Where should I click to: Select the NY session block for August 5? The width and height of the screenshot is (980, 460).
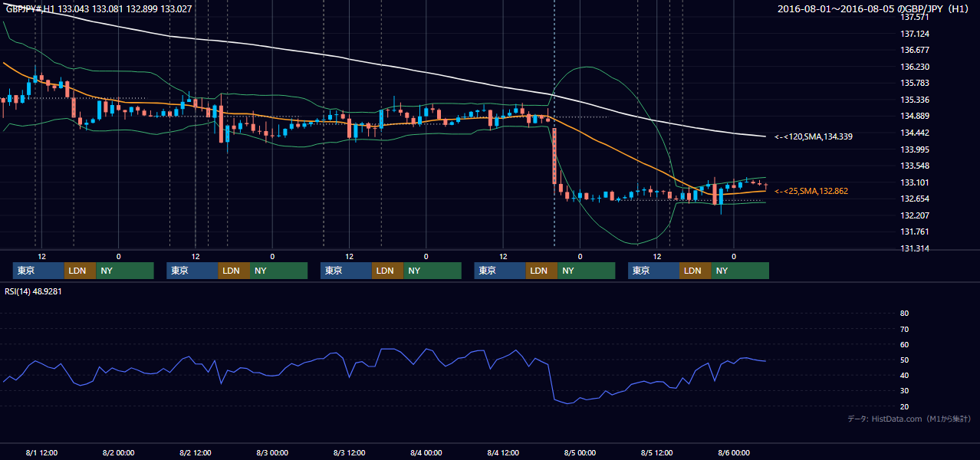[740, 271]
